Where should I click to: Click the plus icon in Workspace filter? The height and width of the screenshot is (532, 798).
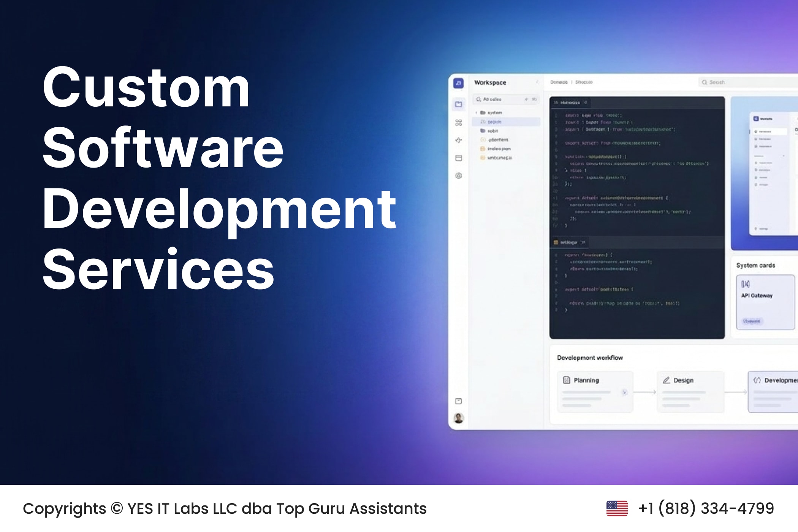[x=526, y=99]
